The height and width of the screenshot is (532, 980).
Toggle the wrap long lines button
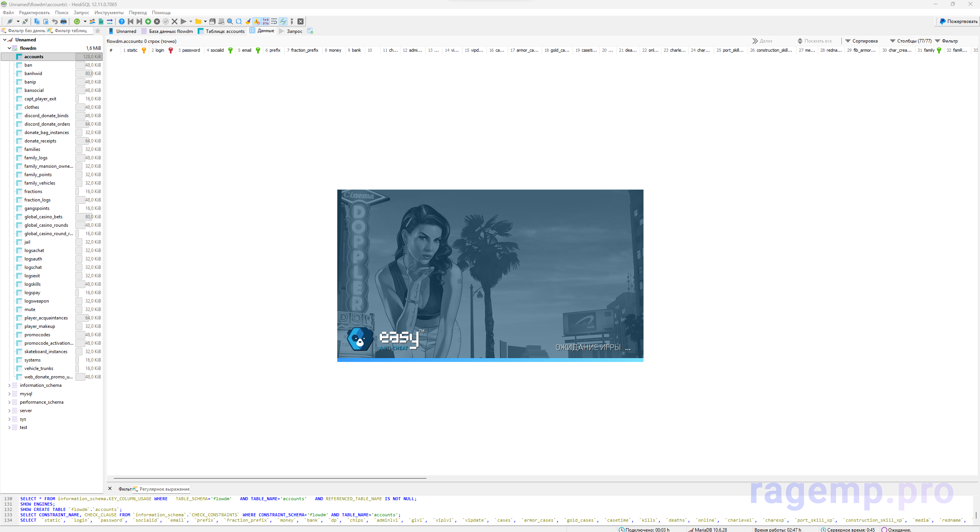click(274, 21)
